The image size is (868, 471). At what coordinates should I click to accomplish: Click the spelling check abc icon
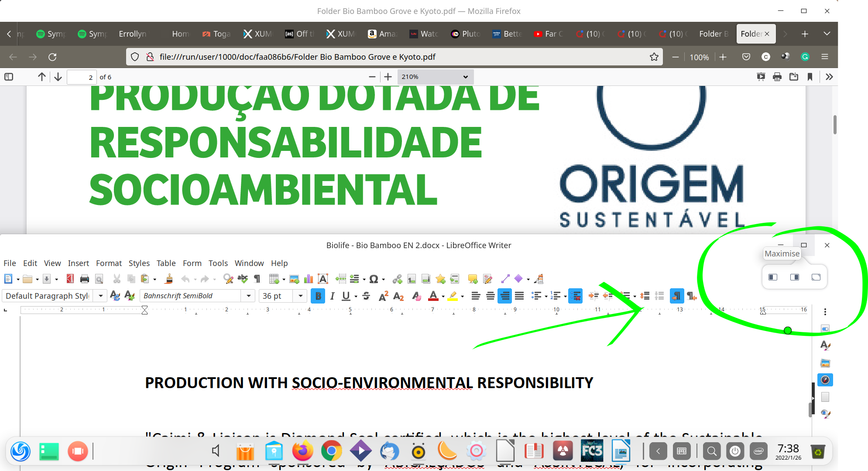243,279
